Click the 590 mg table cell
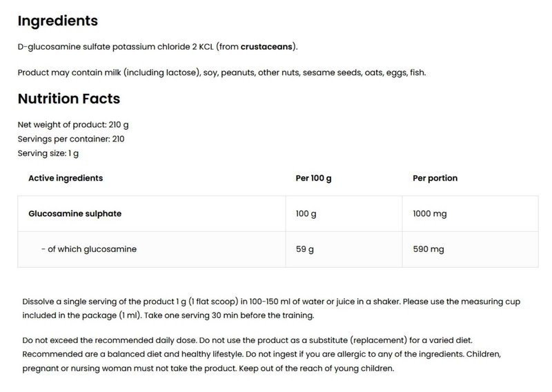 point(428,249)
